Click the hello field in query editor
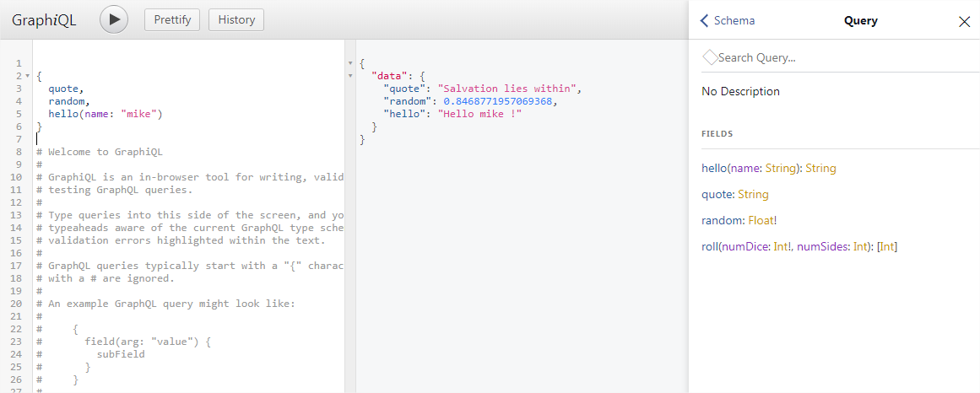The height and width of the screenshot is (393, 980). coord(62,114)
